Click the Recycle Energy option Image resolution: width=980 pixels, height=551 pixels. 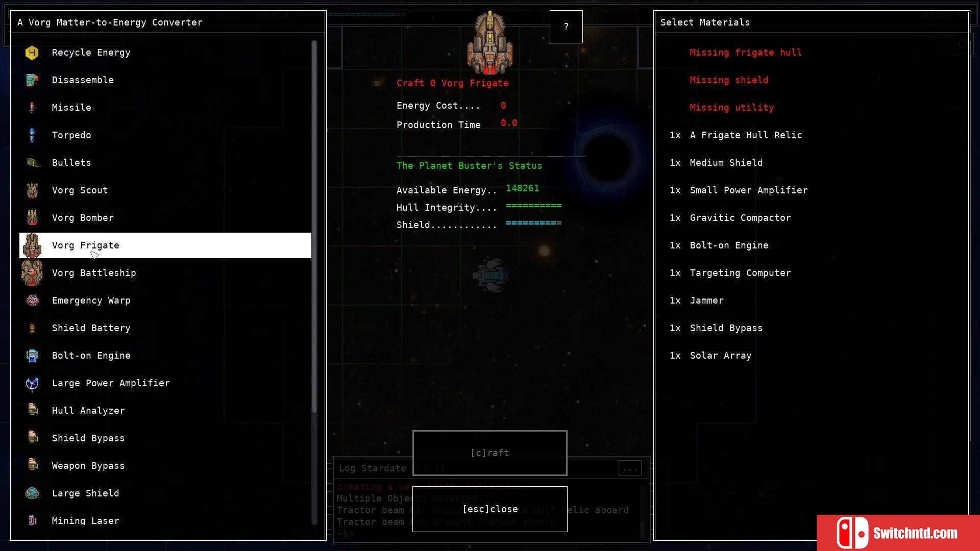coord(91,53)
